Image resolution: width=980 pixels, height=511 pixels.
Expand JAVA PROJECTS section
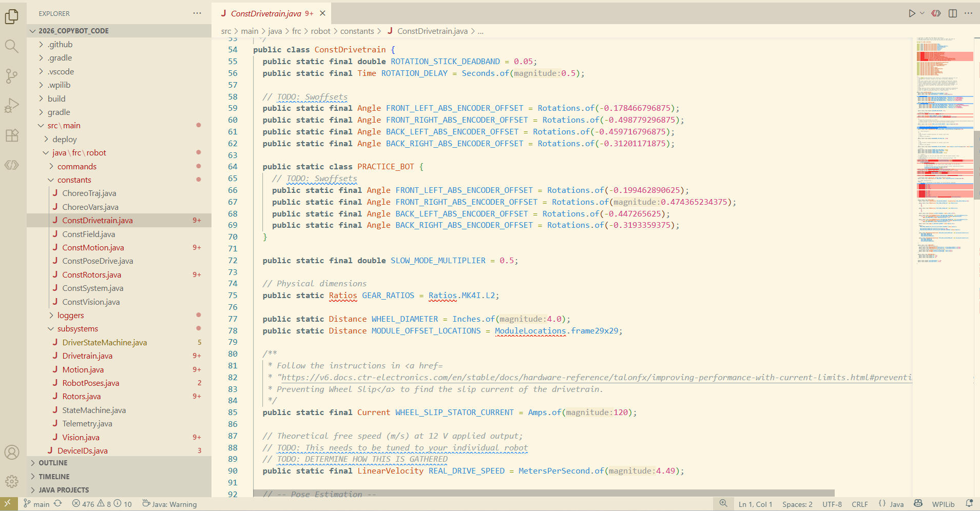click(119, 490)
